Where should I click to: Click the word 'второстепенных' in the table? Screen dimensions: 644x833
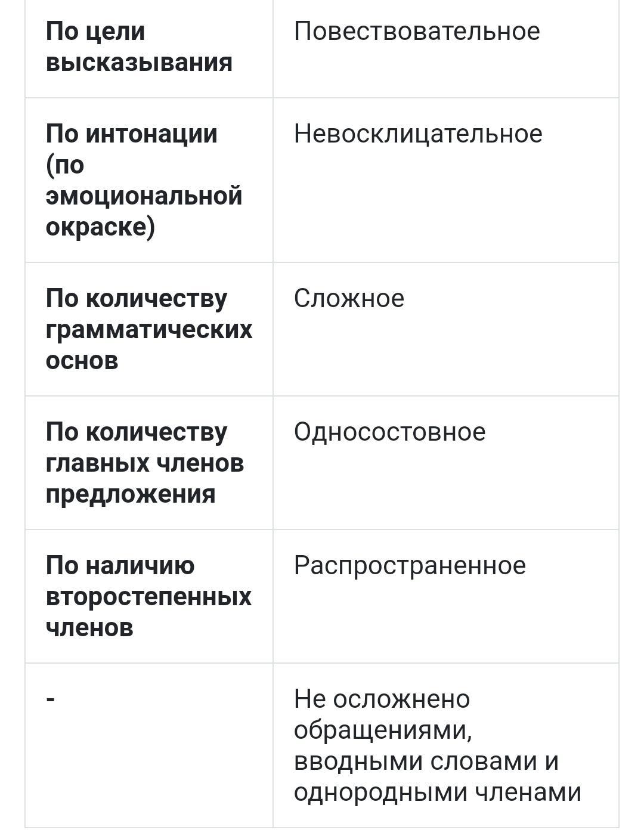148,596
